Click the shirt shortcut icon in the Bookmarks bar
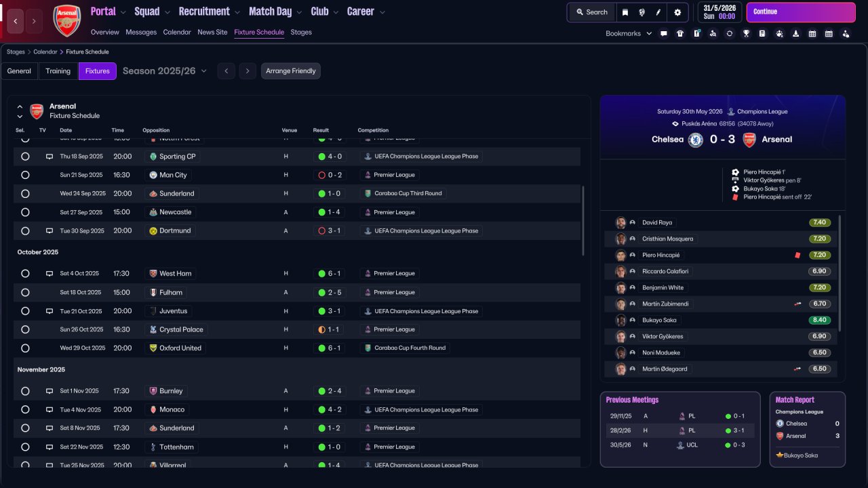This screenshot has height=488, width=868. pyautogui.click(x=680, y=33)
